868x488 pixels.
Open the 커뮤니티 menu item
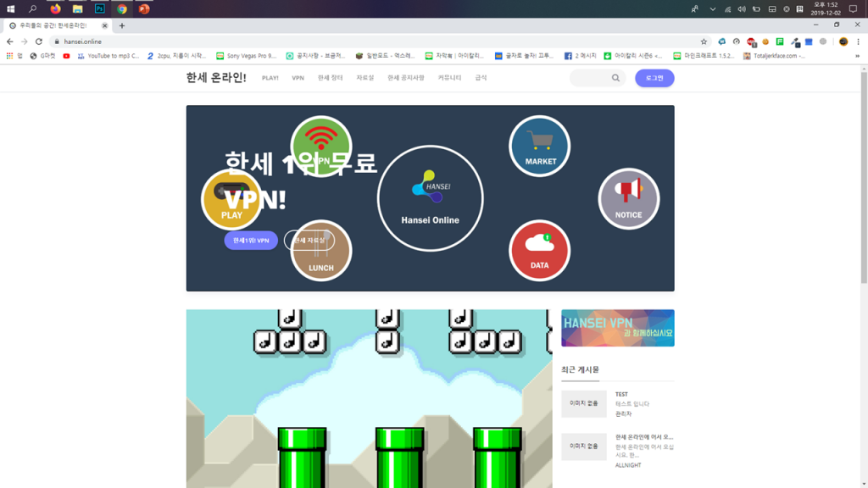click(449, 78)
